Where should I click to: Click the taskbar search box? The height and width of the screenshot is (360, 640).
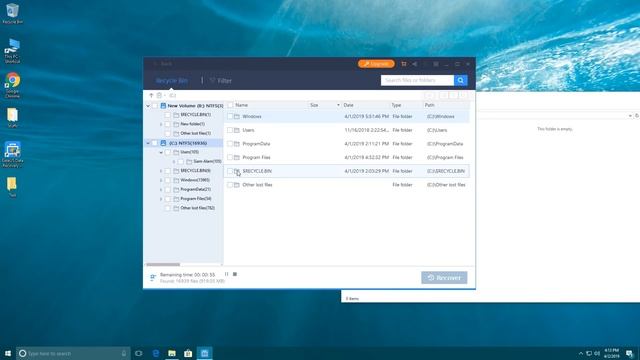tap(73, 353)
